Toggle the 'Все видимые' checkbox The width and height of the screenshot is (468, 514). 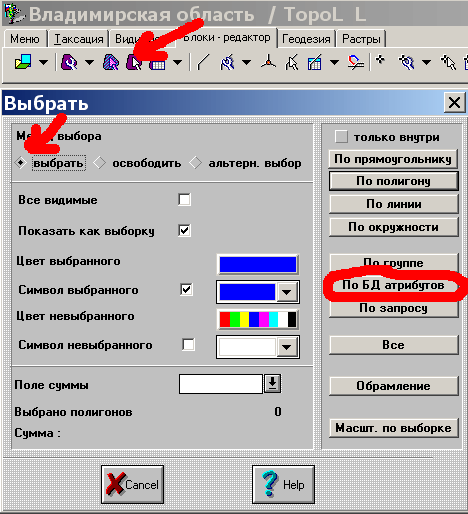click(x=185, y=200)
